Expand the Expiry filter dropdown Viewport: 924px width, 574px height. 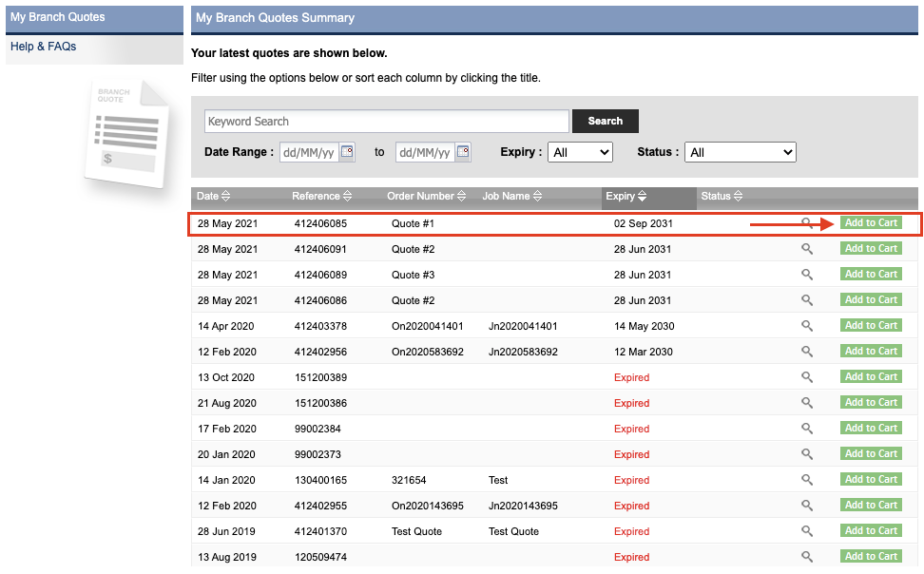click(580, 152)
